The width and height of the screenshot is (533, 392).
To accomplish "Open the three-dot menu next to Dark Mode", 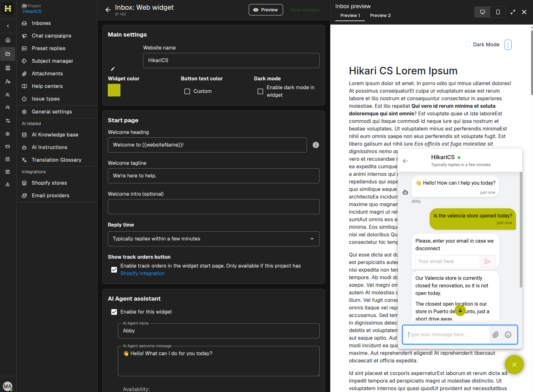I will pyautogui.click(x=508, y=45).
